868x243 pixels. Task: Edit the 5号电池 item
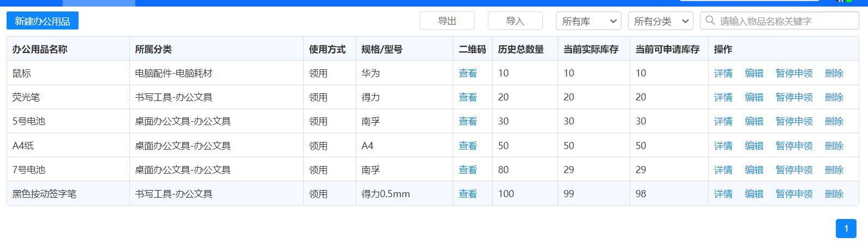753,121
